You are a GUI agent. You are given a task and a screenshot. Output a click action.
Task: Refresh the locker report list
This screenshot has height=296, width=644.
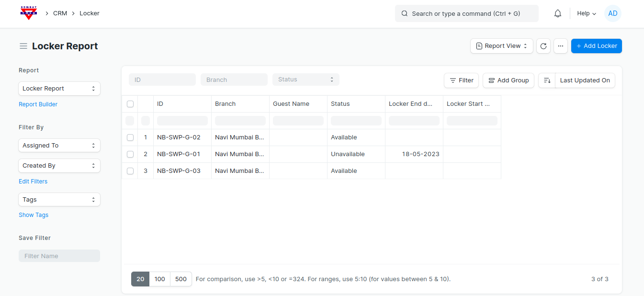click(543, 46)
